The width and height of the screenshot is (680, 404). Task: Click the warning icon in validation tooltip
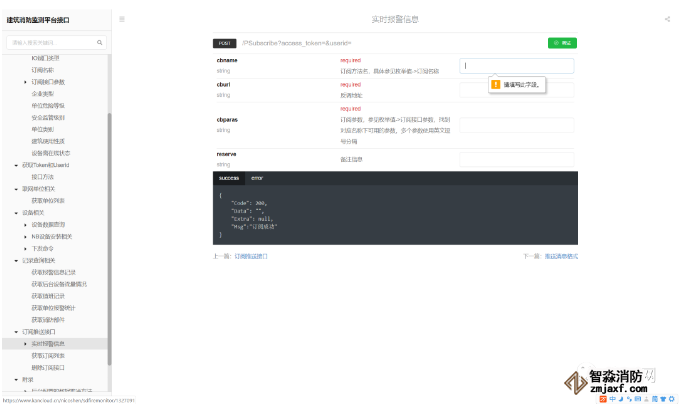click(x=495, y=85)
